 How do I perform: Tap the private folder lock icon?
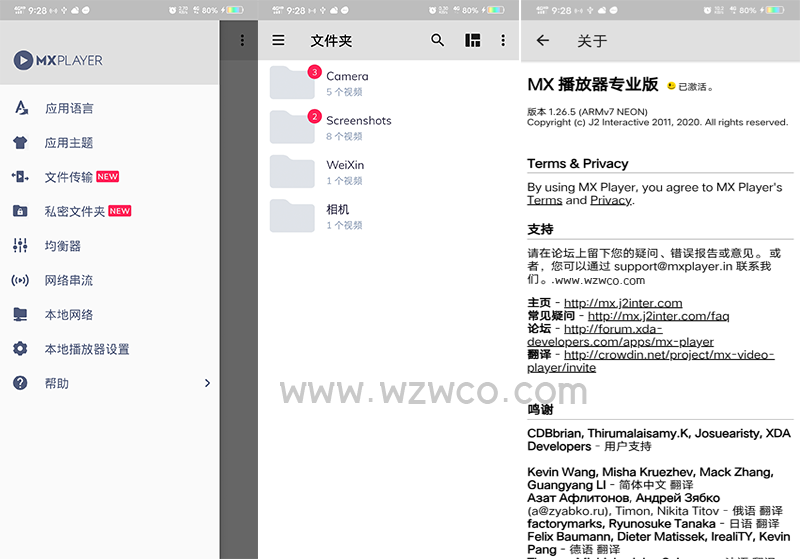point(20,211)
